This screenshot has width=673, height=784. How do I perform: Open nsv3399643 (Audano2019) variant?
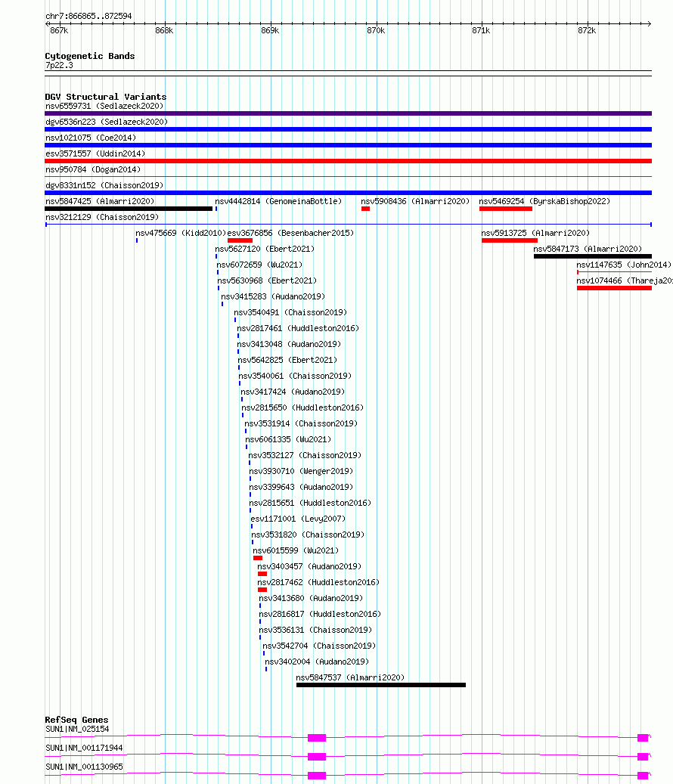[301, 488]
